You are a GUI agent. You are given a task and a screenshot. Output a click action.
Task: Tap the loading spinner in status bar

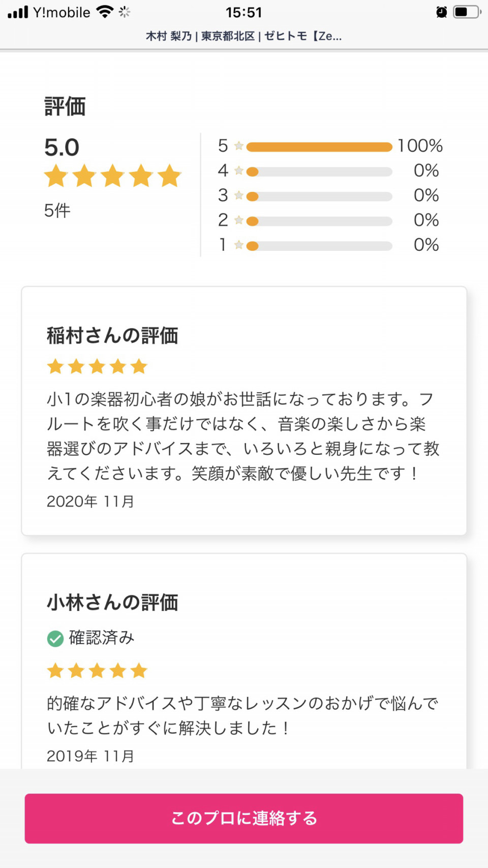click(125, 12)
